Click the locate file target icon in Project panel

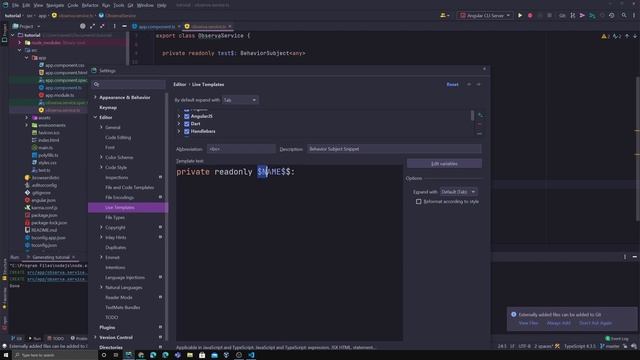pos(83,26)
